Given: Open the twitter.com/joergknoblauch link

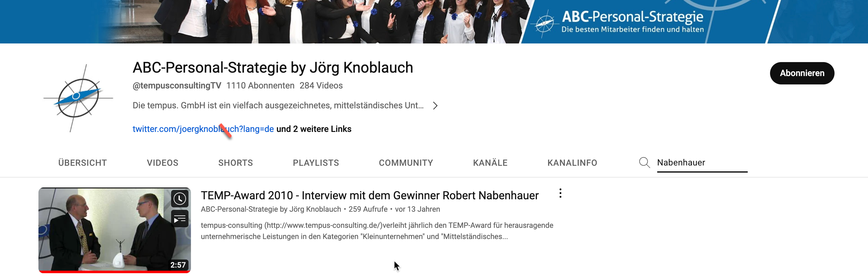Looking at the screenshot, I should point(203,129).
